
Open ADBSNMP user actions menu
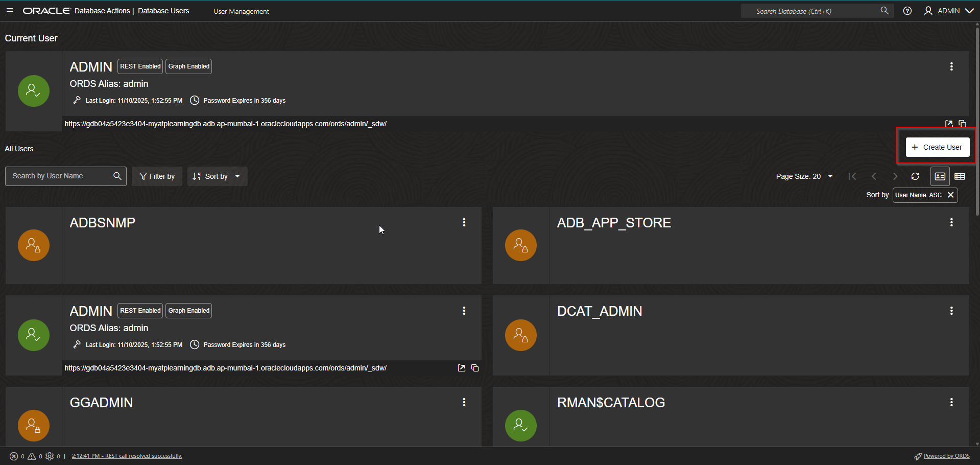464,222
